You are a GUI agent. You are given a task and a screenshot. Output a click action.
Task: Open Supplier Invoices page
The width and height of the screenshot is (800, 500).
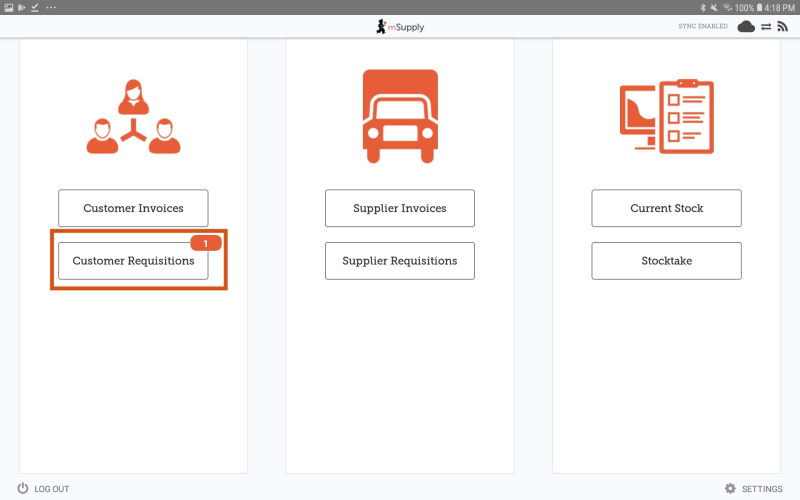click(x=399, y=208)
